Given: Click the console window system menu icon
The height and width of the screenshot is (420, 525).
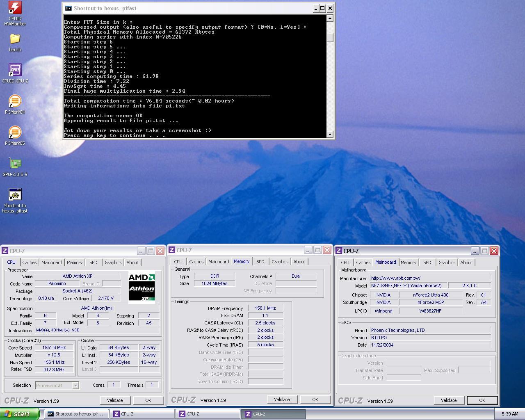Looking at the screenshot, I should (68, 8).
